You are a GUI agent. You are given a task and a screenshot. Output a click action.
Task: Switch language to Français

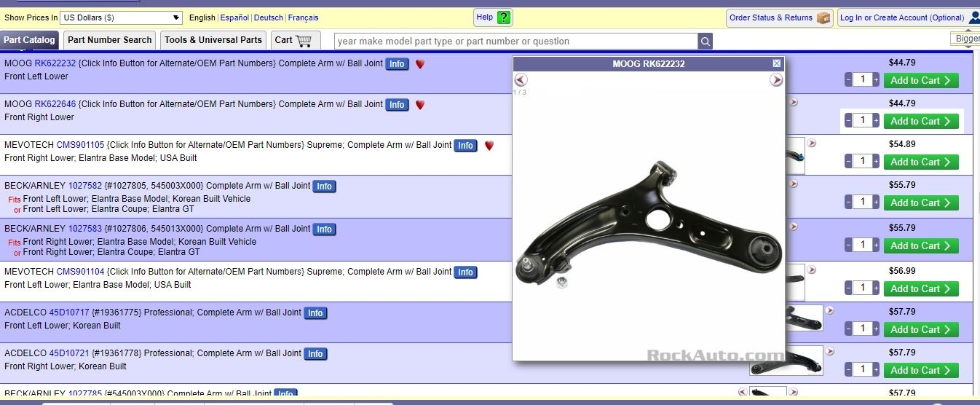tap(304, 17)
